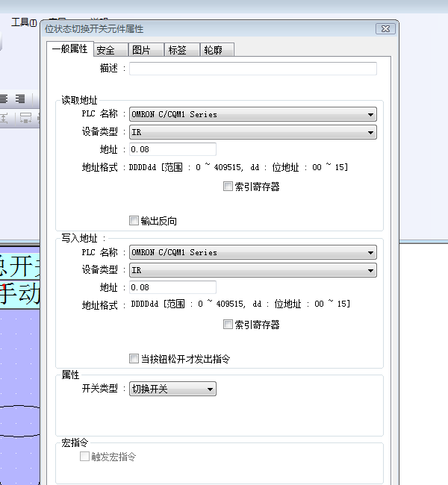The width and height of the screenshot is (448, 485).
Task: Enable 索引寄存器 checkbox under 读取地址
Action: 228,187
